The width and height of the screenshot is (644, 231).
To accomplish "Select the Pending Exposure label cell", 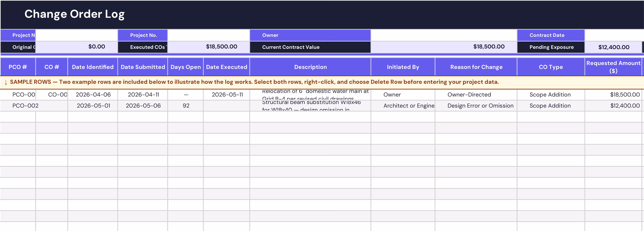I will 551,47.
